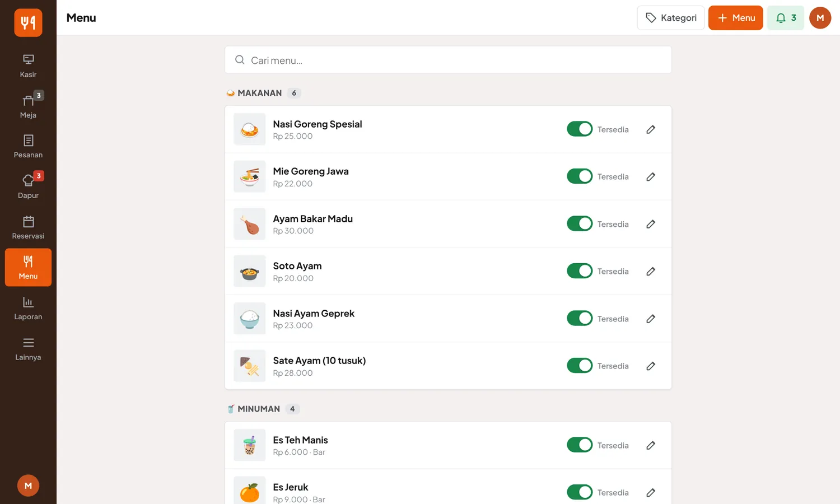Open notifications bell showing 3
Viewport: 840px width, 504px height.
click(786, 18)
